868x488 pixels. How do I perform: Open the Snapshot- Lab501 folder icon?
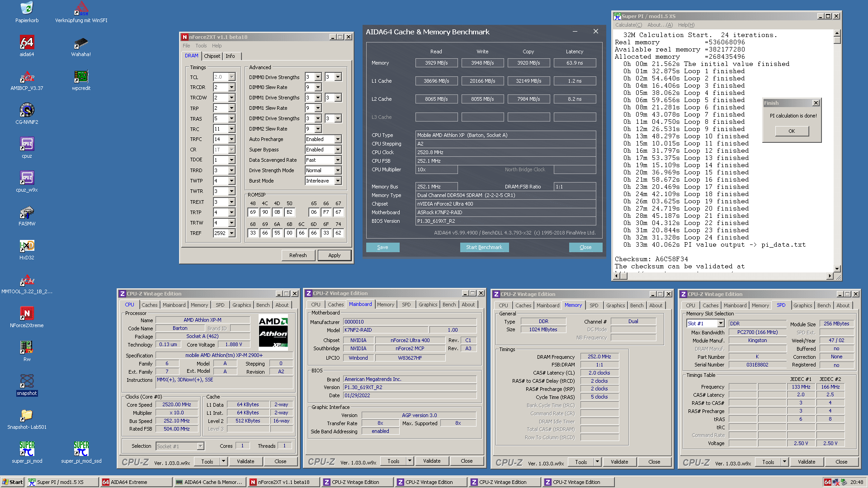[27, 419]
